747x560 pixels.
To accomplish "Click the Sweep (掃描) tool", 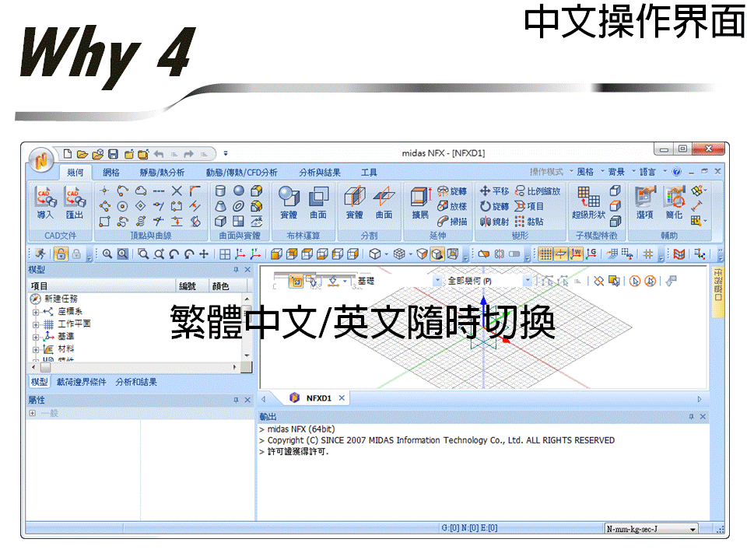I will click(x=451, y=222).
